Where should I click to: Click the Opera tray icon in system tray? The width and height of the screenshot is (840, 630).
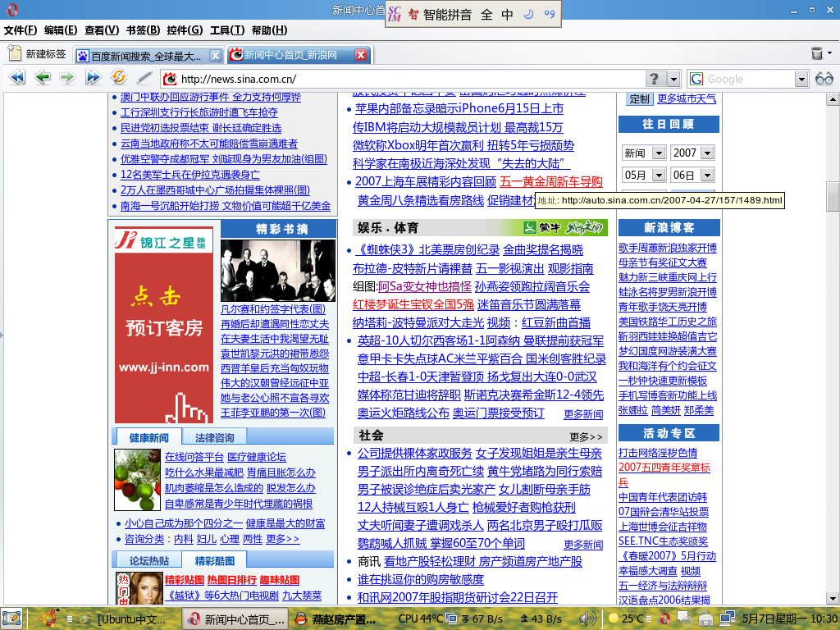click(664, 619)
